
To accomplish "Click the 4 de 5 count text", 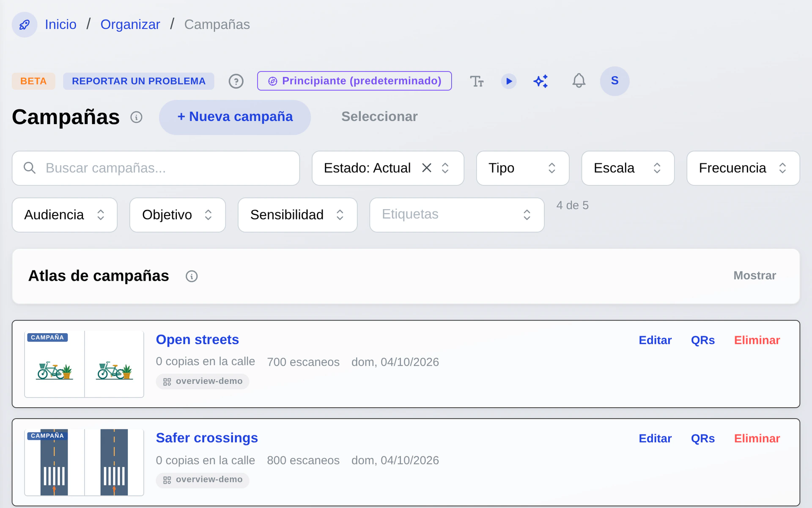I will pos(572,205).
